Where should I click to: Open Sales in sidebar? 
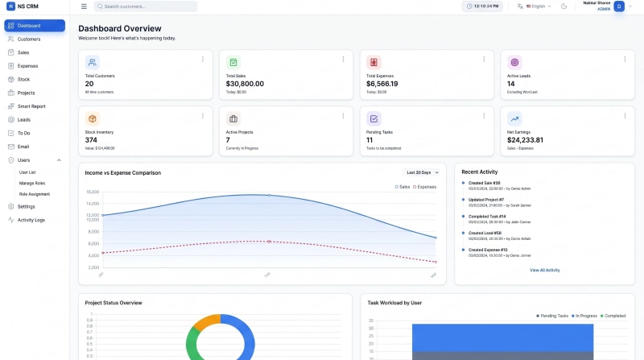point(35,52)
